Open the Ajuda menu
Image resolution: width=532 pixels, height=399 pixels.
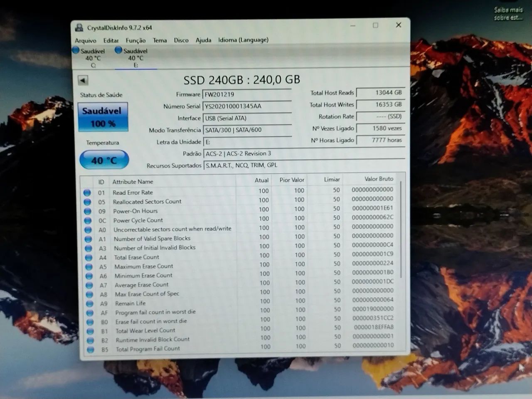tap(203, 40)
